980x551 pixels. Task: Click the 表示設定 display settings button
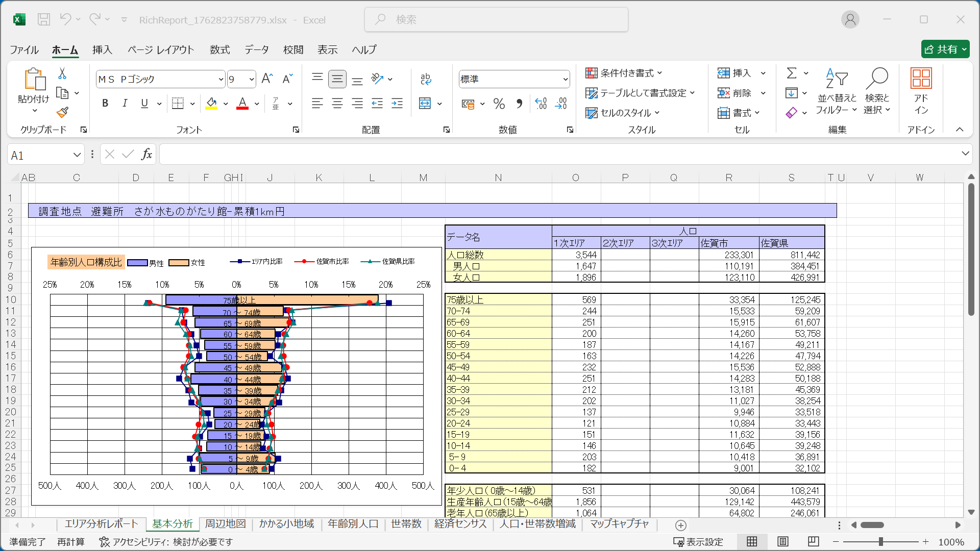[x=698, y=542]
